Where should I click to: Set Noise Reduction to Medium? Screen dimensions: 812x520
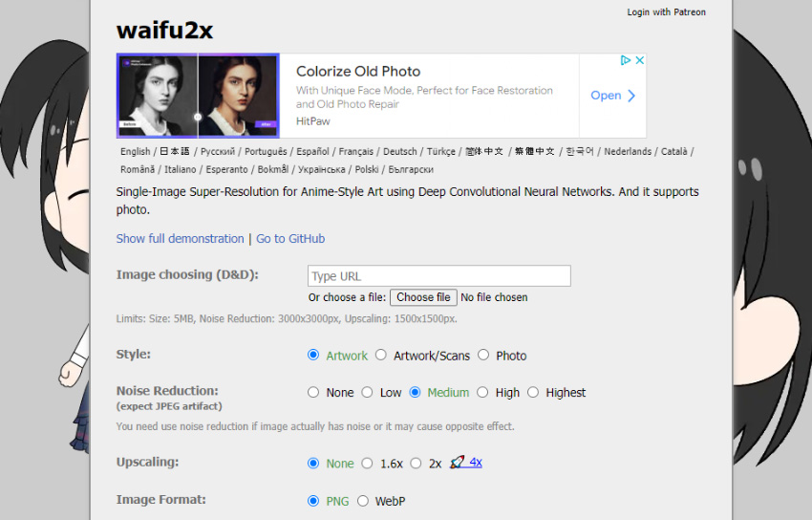pyautogui.click(x=415, y=392)
